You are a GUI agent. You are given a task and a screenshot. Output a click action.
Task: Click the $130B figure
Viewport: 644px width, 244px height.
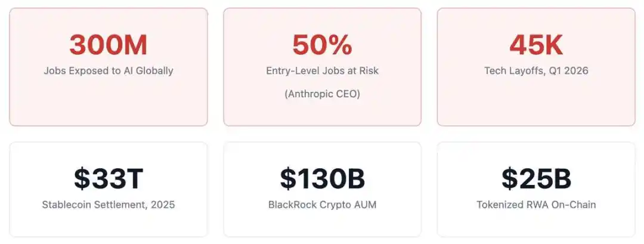click(x=322, y=178)
